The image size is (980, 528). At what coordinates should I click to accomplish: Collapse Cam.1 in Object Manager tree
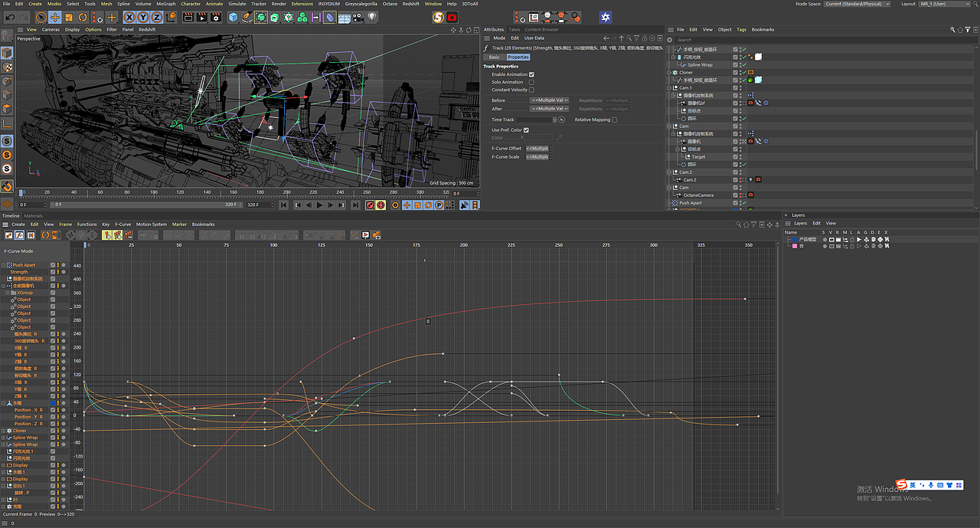point(671,88)
